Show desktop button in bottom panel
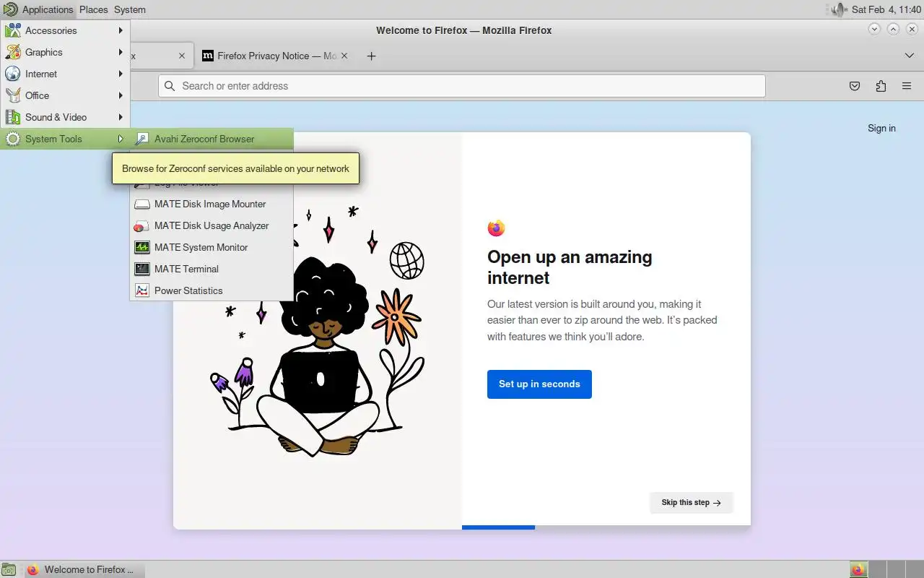This screenshot has width=924, height=578. (8, 569)
